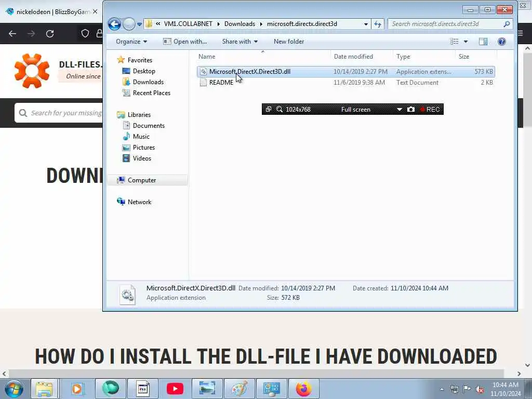The height and width of the screenshot is (399, 532).
Task: Click the dll file gear icon
Action: click(x=203, y=72)
